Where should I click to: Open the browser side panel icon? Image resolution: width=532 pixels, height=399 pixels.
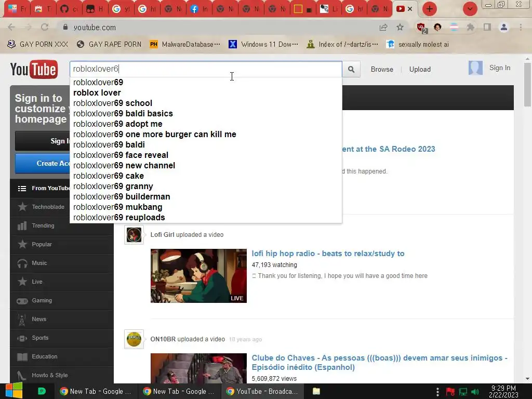point(487,27)
